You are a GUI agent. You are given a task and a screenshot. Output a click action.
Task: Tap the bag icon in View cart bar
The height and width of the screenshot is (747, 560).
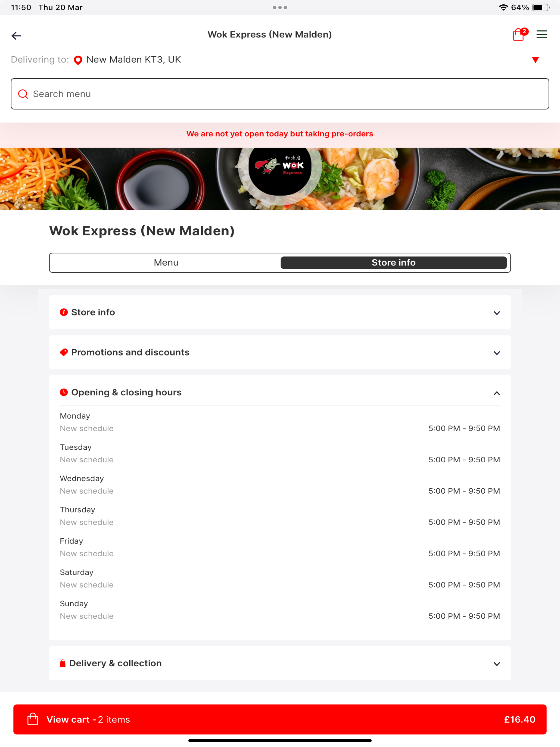click(x=33, y=719)
